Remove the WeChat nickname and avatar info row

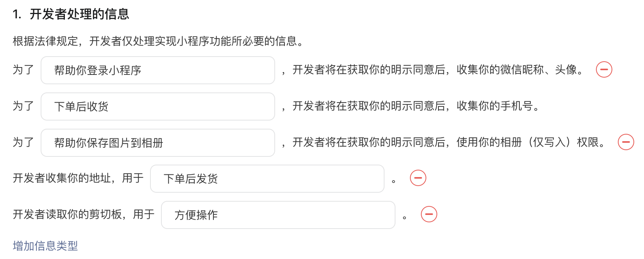pos(604,70)
